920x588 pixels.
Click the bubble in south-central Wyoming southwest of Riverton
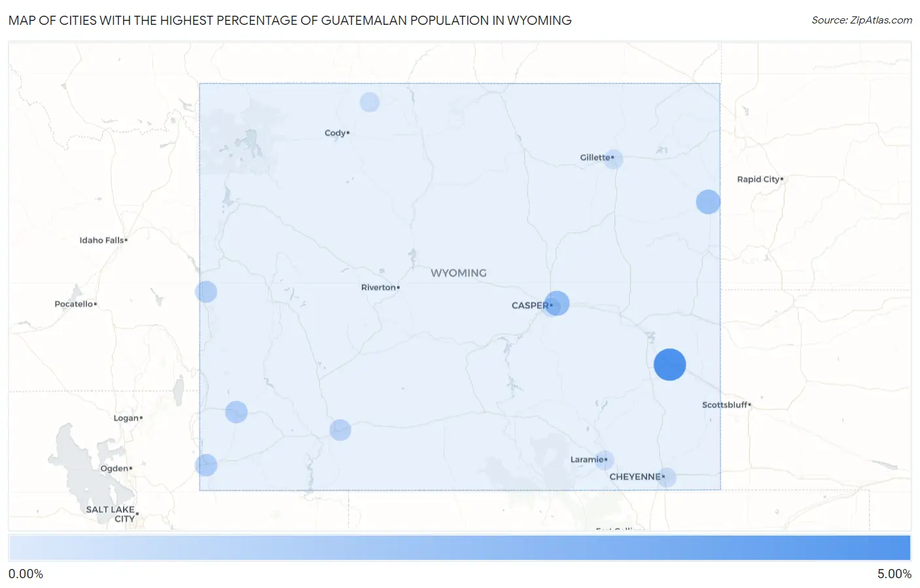(x=340, y=430)
